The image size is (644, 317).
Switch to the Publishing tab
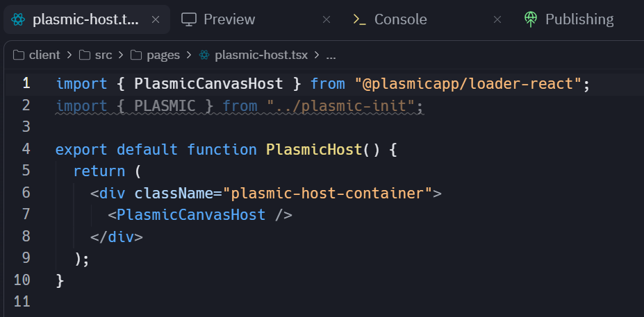point(579,19)
